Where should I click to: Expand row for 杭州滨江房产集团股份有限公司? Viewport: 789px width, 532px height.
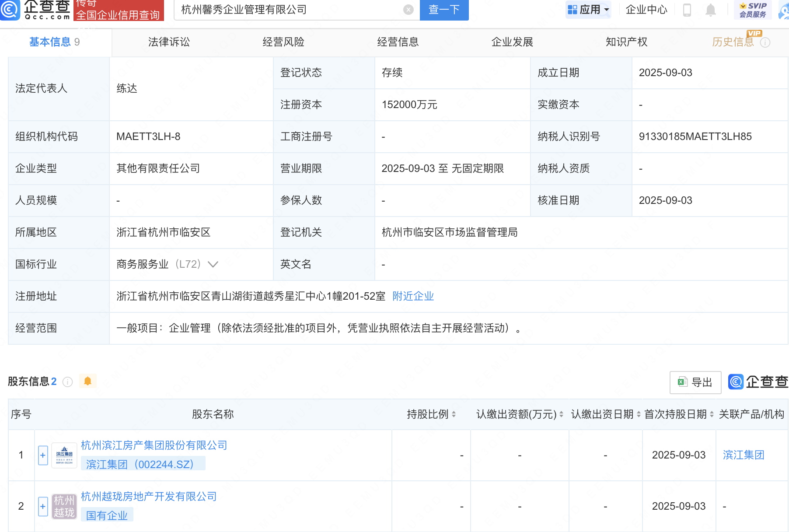click(43, 455)
